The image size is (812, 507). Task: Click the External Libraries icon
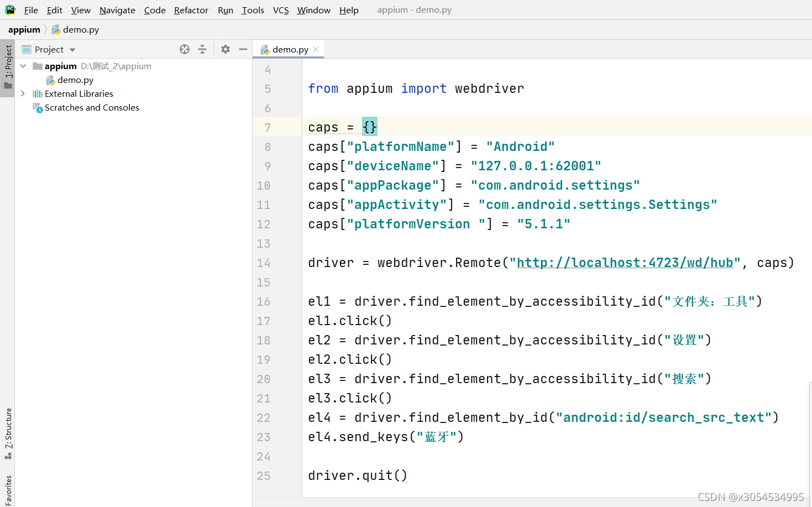coord(38,93)
